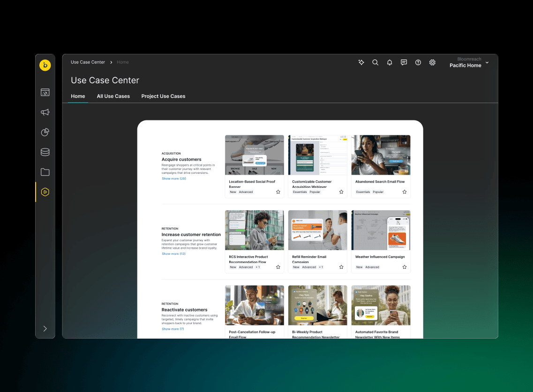This screenshot has width=533, height=392.
Task: Open the dashboards icon in the sidebar
Action: 45,93
